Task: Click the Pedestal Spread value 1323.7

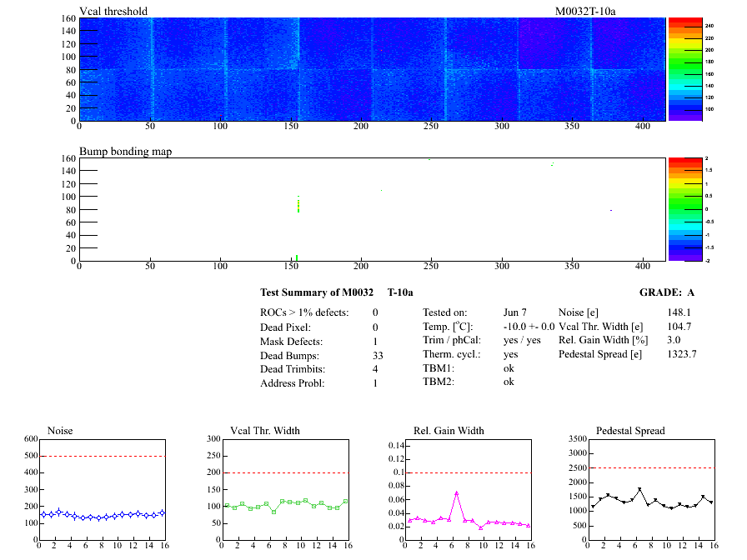Action: coord(682,354)
